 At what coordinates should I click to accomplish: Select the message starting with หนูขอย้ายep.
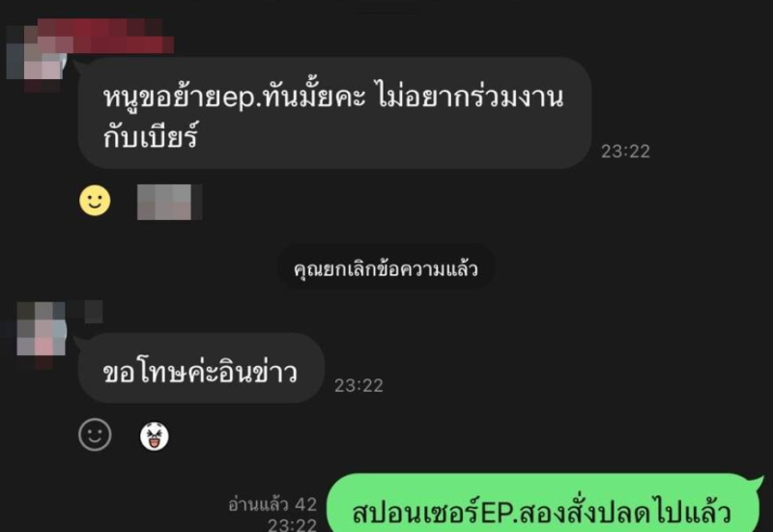click(x=334, y=113)
